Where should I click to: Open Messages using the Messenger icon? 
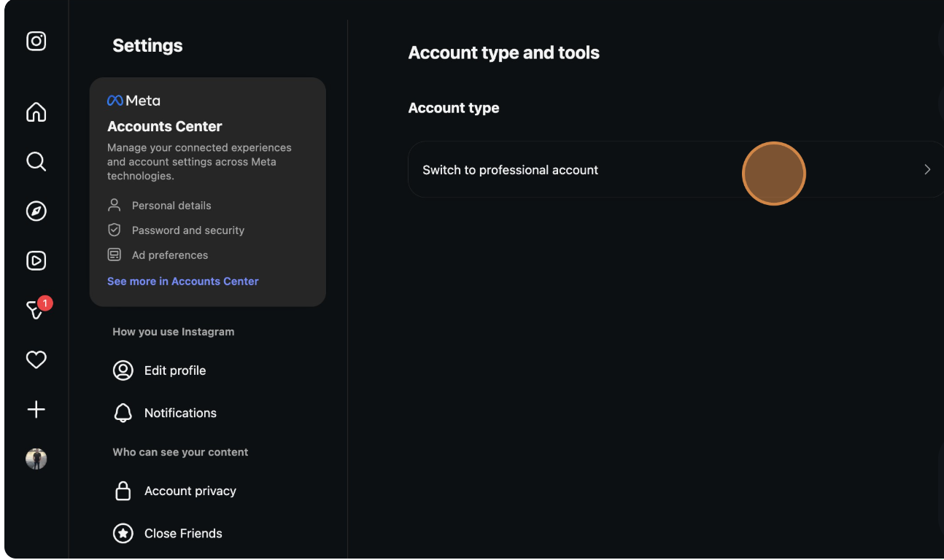(x=34, y=311)
